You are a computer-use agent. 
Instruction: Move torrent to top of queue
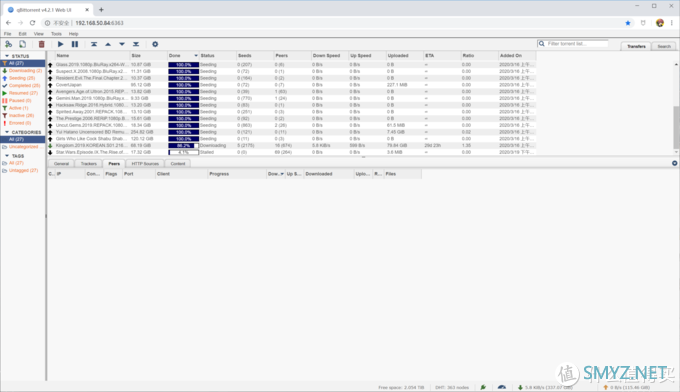tap(94, 44)
